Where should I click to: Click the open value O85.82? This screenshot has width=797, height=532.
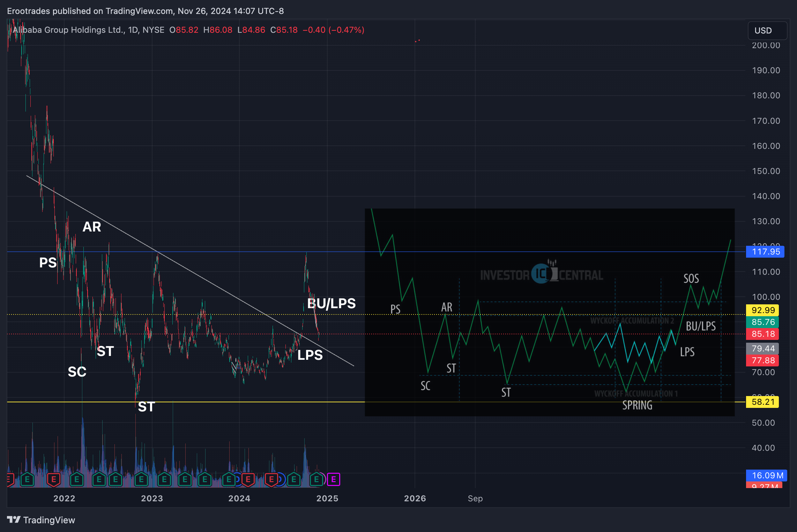[x=184, y=30]
